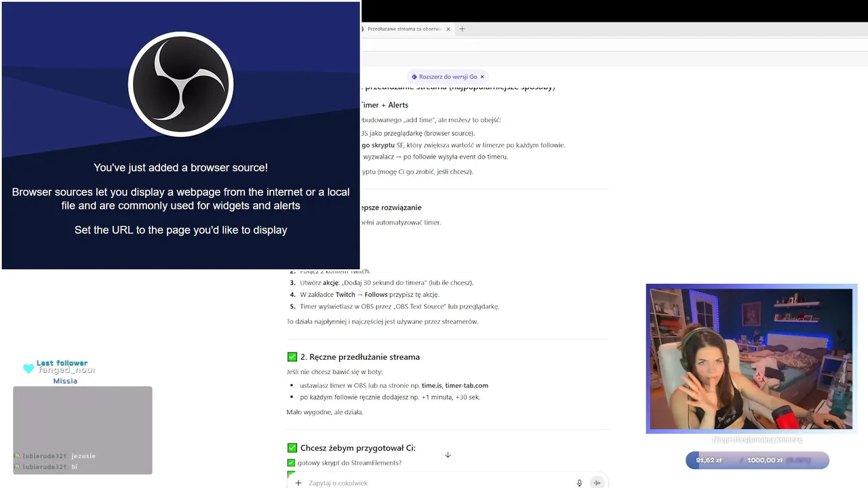Image resolution: width=868 pixels, height=488 pixels.
Task: Click the 'Timer + Alerts' heading
Action: (x=384, y=105)
